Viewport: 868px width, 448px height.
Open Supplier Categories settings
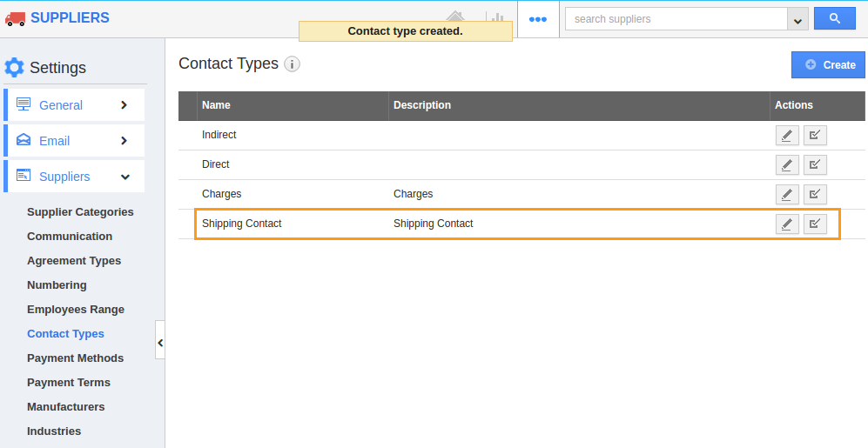(80, 212)
